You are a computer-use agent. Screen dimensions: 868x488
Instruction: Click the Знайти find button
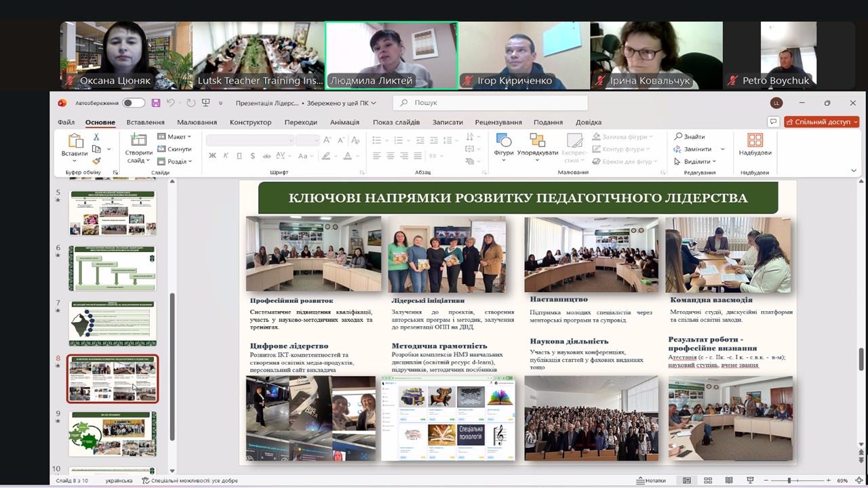tap(690, 137)
